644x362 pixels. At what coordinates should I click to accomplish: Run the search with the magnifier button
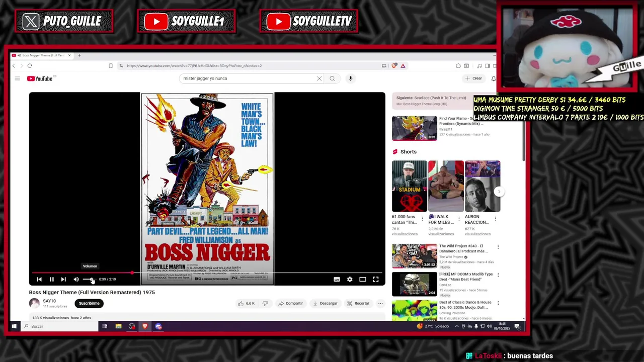click(332, 78)
